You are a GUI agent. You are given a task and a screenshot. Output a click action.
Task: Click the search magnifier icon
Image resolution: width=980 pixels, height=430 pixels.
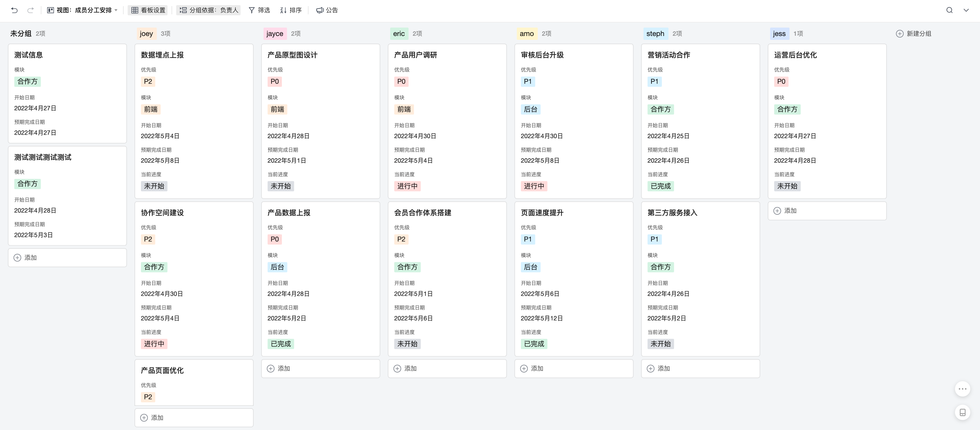coord(949,10)
